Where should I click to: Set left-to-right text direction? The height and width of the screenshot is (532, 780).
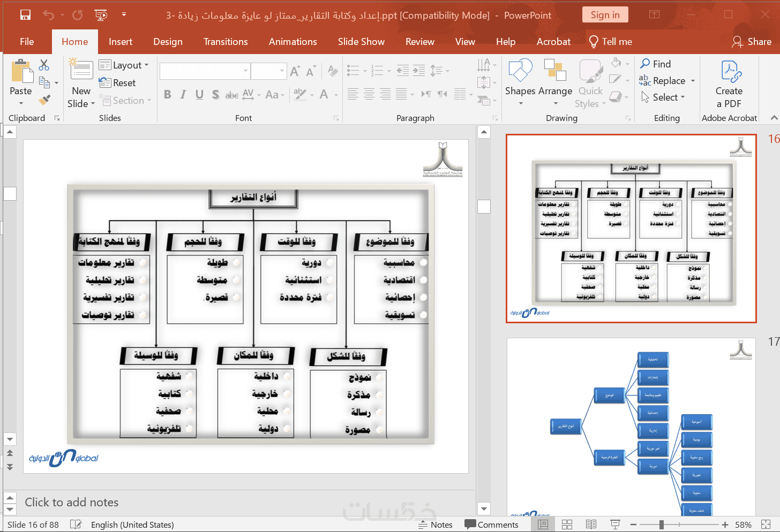point(426,94)
